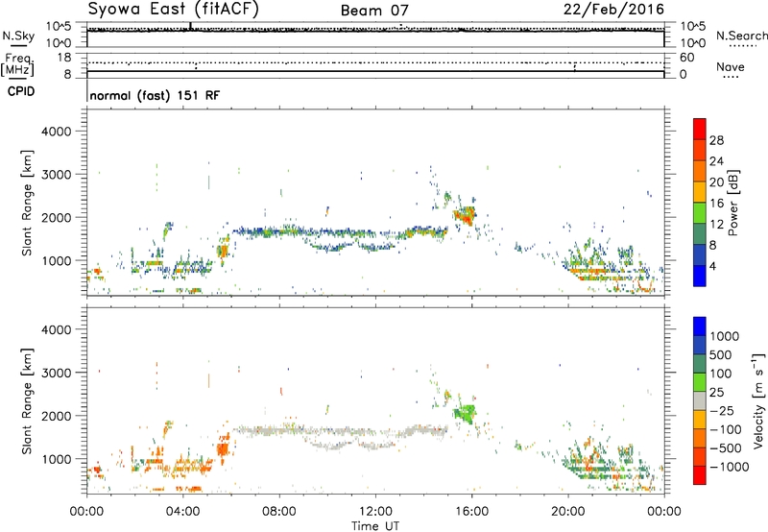The height and width of the screenshot is (532, 768).
Task: Click the blue top of Velocity colorbar
Action: 700,326
